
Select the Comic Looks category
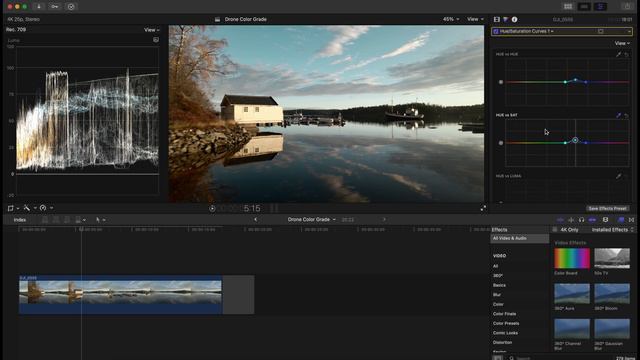(505, 333)
